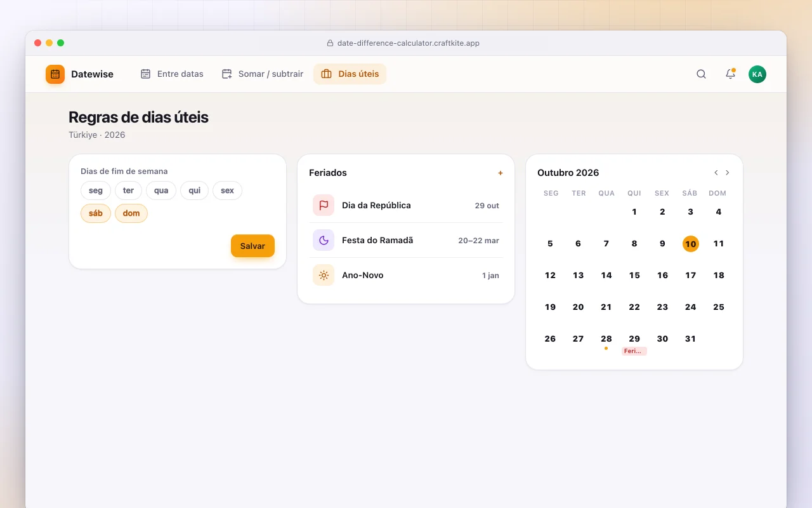This screenshot has height=508, width=812.
Task: Select day 28 in calendar
Action: pos(606,339)
